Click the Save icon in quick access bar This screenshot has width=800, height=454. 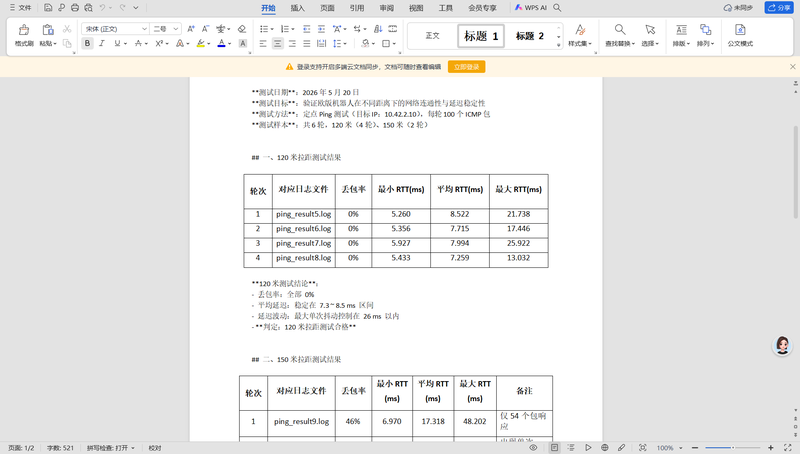tap(48, 8)
